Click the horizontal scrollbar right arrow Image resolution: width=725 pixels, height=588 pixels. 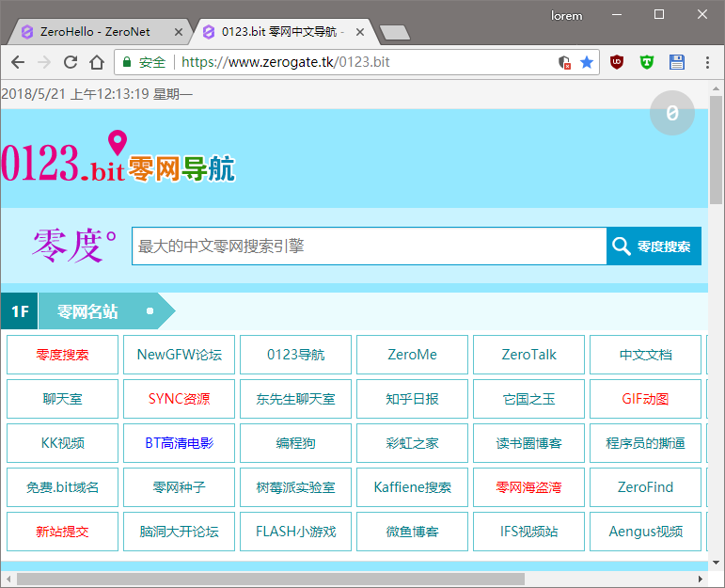pos(700,579)
